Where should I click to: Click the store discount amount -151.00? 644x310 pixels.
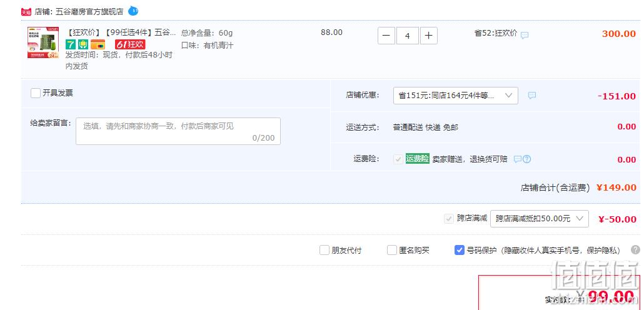[616, 96]
